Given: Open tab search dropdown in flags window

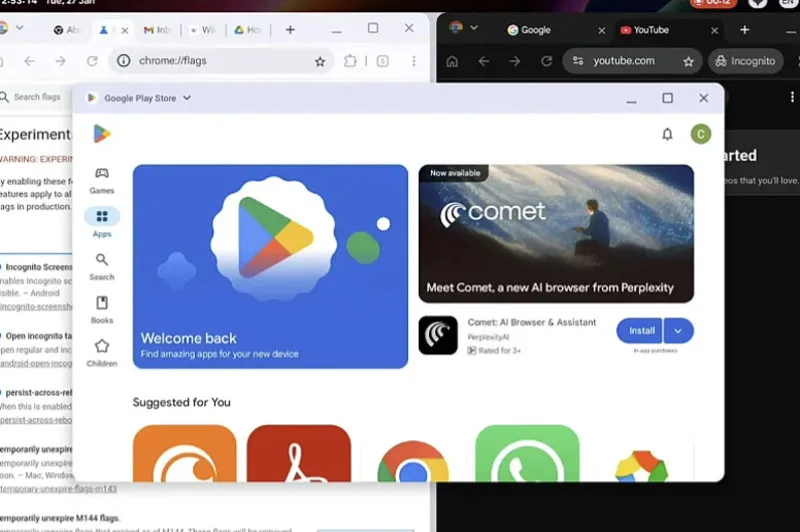Looking at the screenshot, I should pyautogui.click(x=19, y=28).
